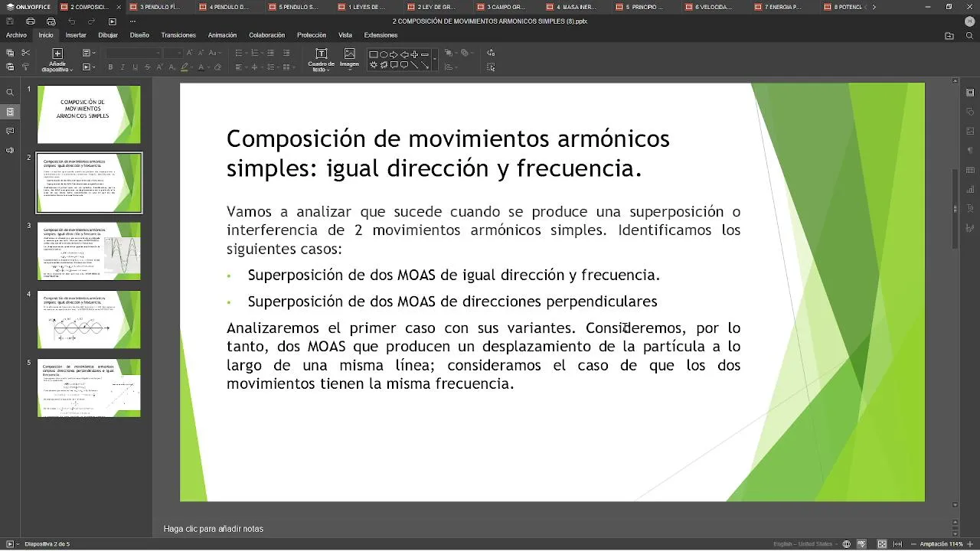
Task: Select slide 3 thumbnail
Action: pyautogui.click(x=89, y=251)
